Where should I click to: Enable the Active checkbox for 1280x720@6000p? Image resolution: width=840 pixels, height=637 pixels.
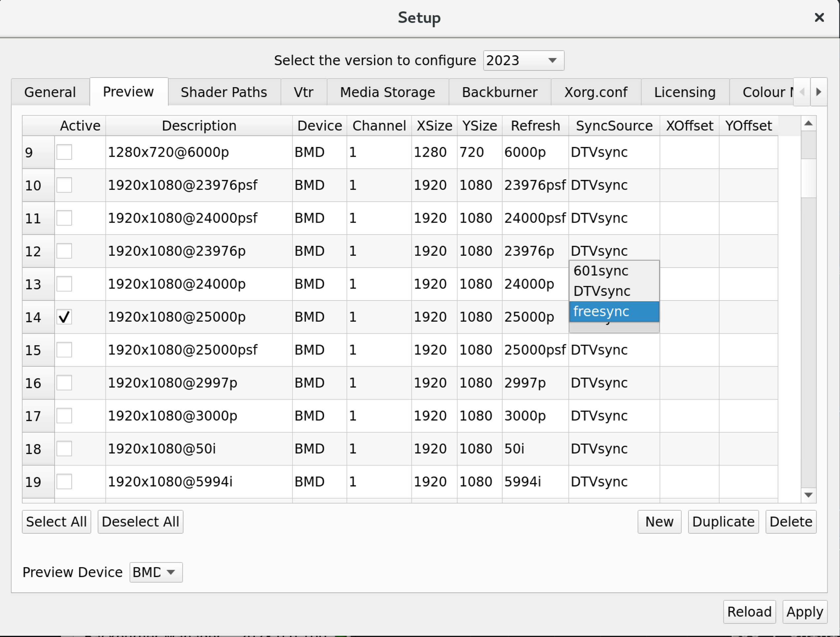(64, 152)
